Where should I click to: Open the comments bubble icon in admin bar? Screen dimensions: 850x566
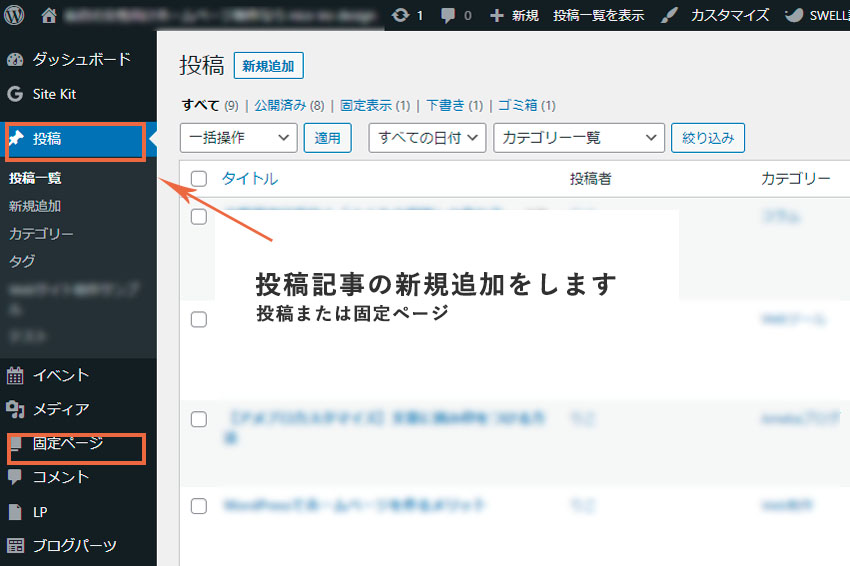[x=448, y=15]
